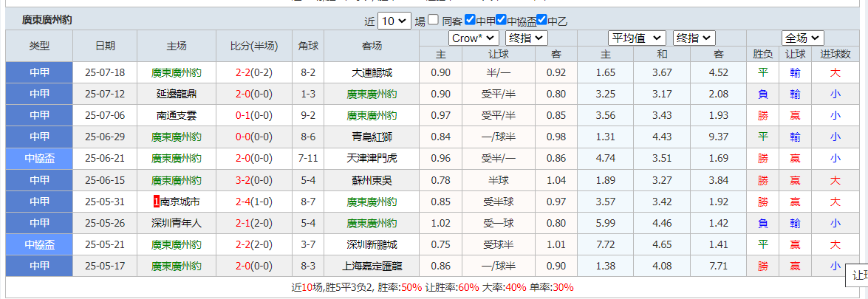868x299 pixels.
Task: Toggle the 同客 checkbox
Action: 434,20
